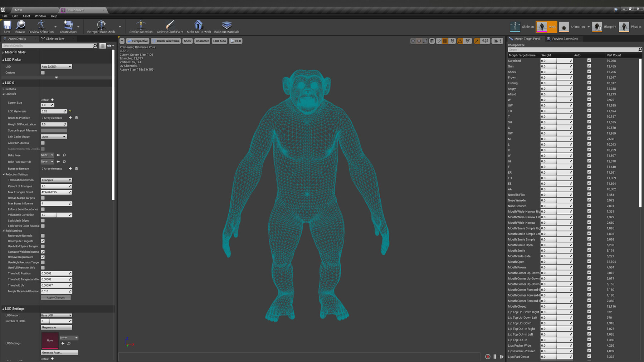
Task: Save the Chimpanzee asset
Action: (x=7, y=26)
